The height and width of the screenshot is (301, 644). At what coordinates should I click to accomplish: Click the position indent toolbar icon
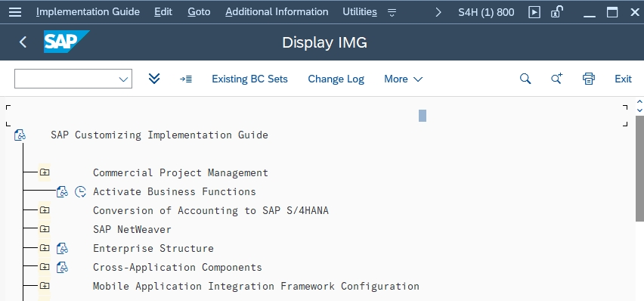tap(186, 79)
